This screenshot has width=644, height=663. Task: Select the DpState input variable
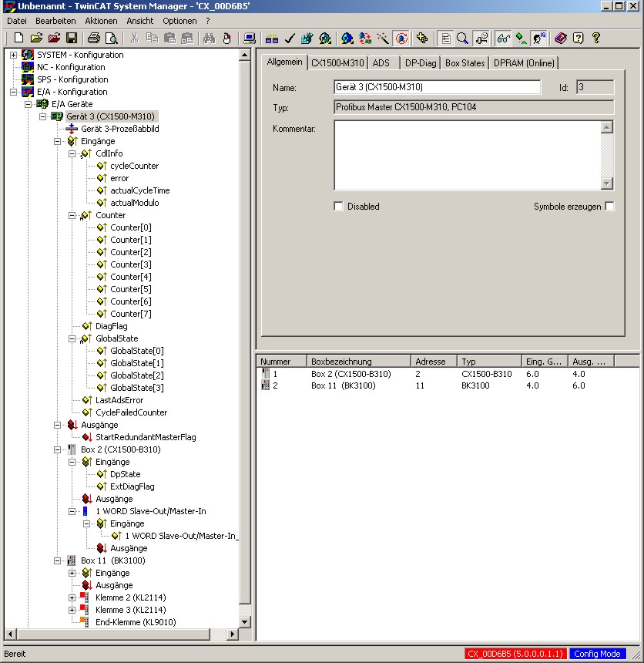pyautogui.click(x=125, y=474)
